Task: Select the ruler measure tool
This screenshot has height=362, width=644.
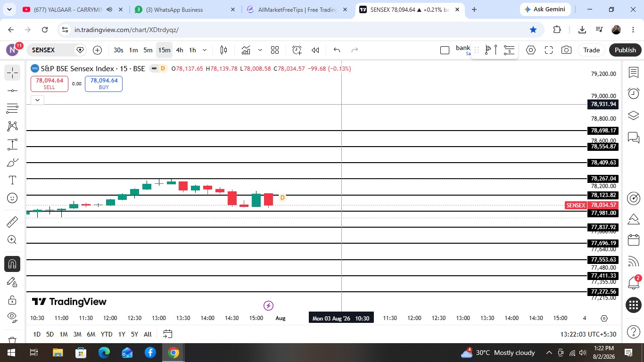Action: pos(12,222)
